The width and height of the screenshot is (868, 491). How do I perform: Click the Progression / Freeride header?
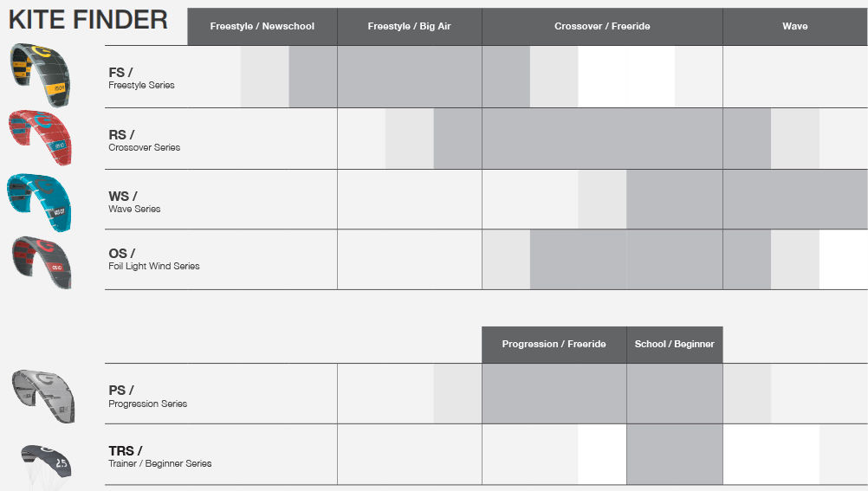[554, 345]
